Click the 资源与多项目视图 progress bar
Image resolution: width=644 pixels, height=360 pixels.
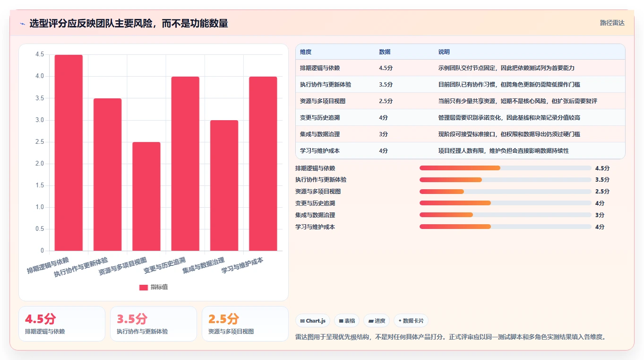[x=506, y=192]
